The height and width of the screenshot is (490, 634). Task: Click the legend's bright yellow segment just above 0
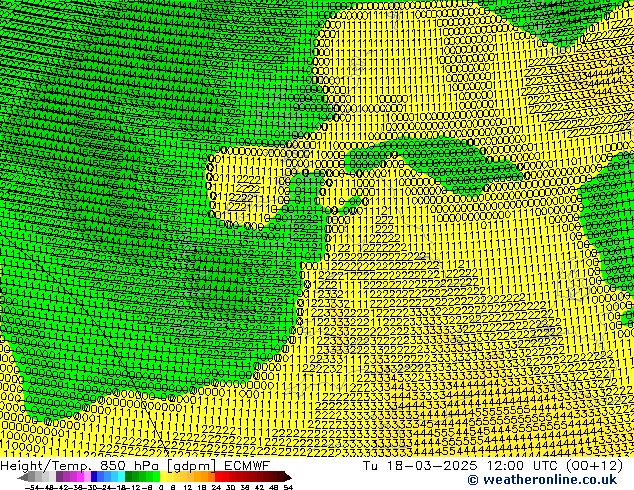click(163, 477)
